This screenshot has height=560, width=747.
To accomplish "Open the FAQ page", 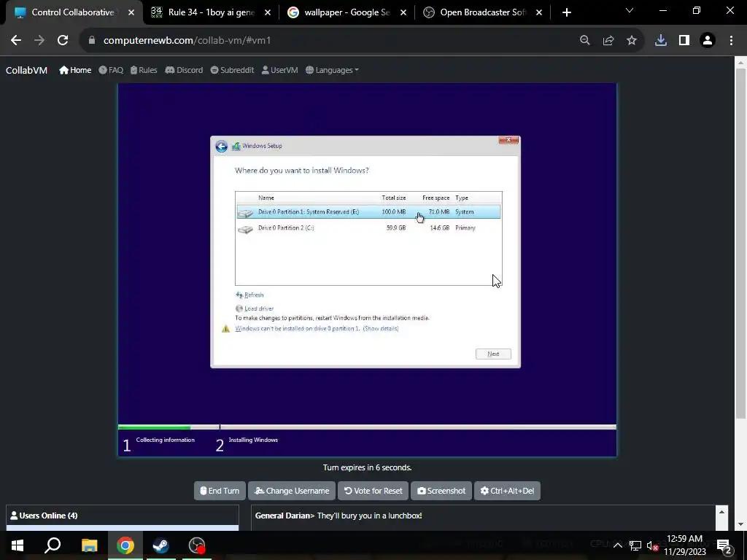I will [111, 70].
